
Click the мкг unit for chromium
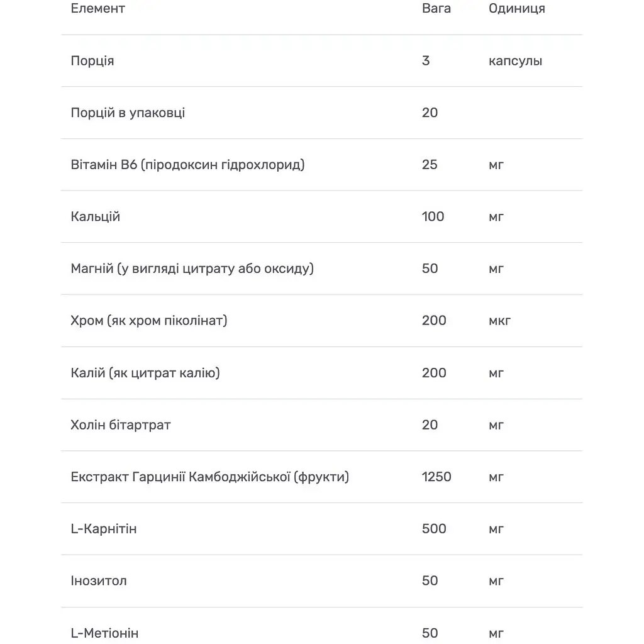click(499, 321)
